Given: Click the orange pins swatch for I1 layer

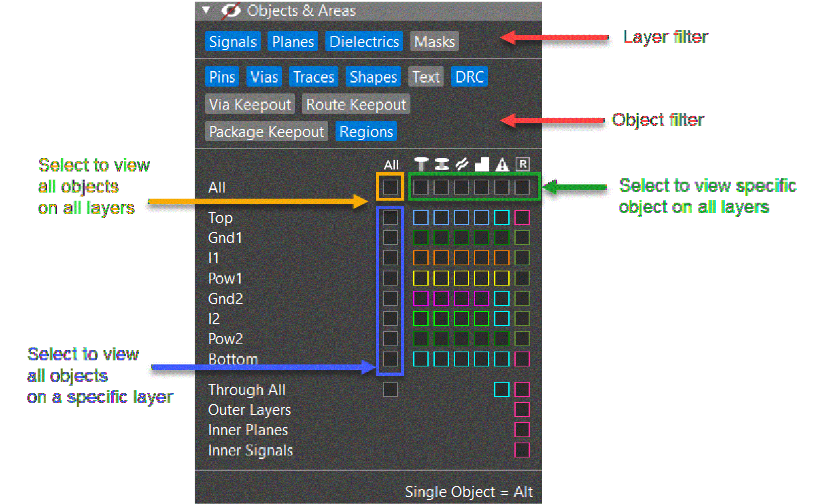Looking at the screenshot, I should [421, 258].
